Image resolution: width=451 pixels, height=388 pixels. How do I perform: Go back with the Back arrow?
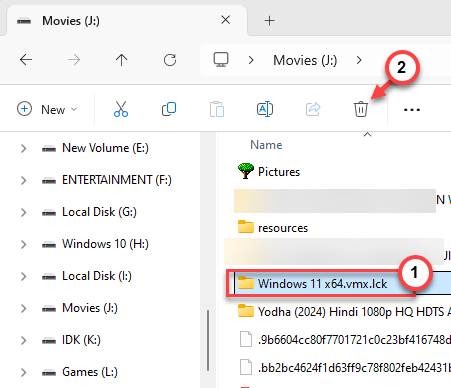[26, 60]
